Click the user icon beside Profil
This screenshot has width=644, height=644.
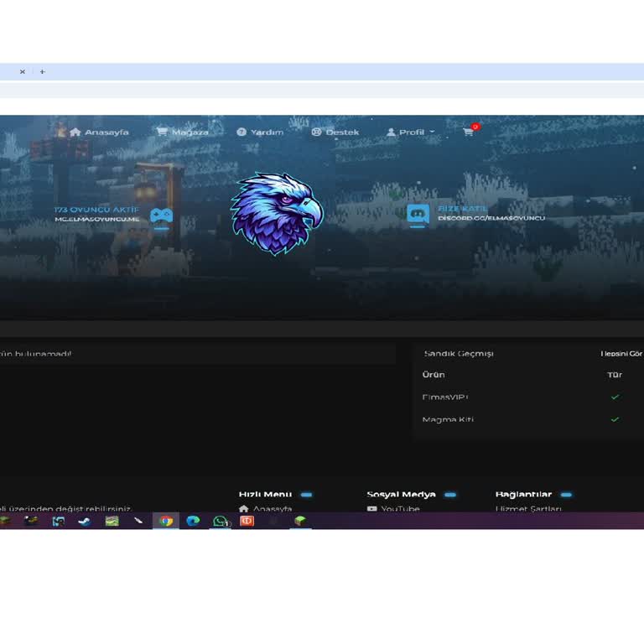click(391, 132)
